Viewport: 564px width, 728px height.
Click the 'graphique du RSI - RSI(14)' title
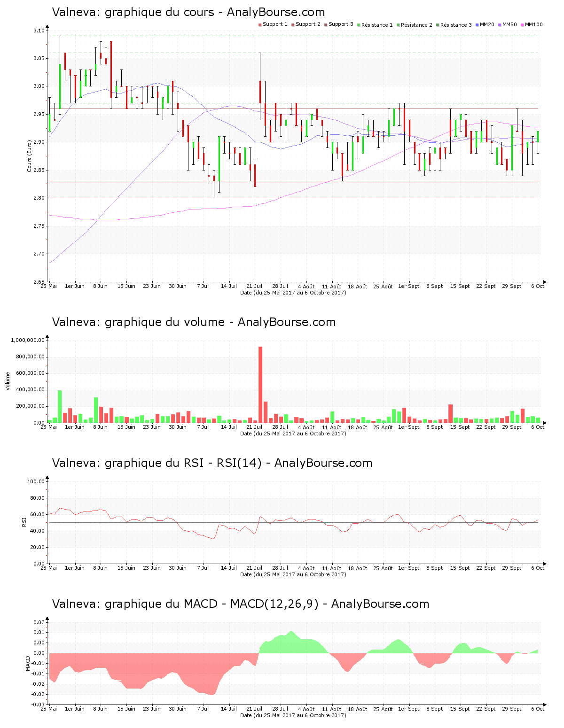[x=183, y=463]
